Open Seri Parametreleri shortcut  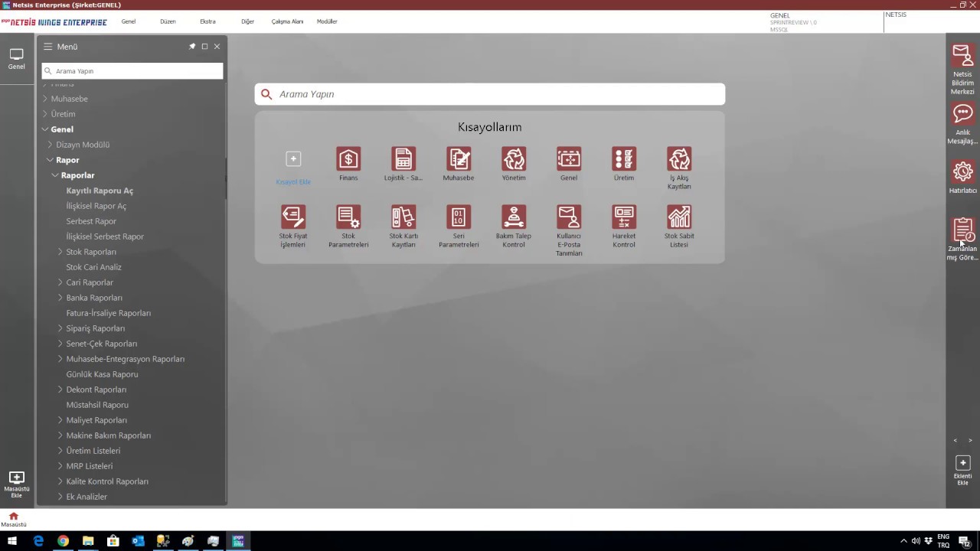point(459,217)
